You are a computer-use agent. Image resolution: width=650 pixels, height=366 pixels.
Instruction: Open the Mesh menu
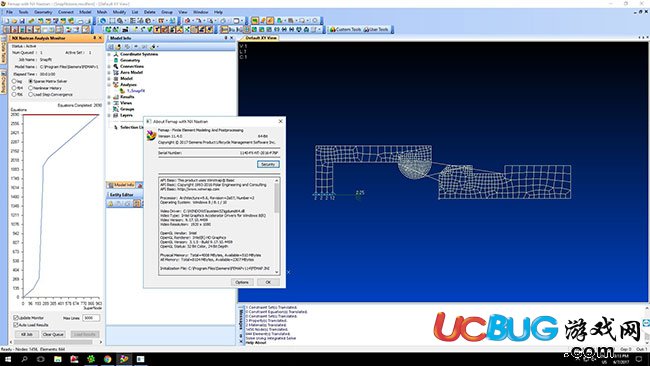click(102, 12)
